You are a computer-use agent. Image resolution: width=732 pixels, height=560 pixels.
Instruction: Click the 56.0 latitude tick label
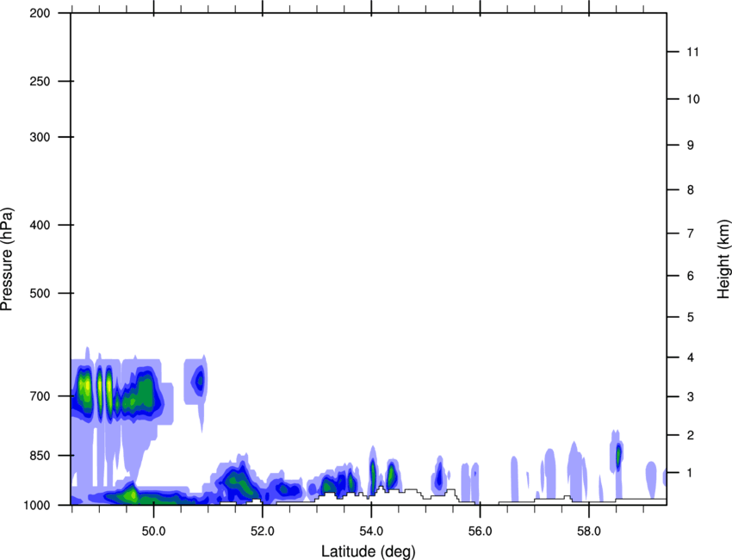point(480,532)
